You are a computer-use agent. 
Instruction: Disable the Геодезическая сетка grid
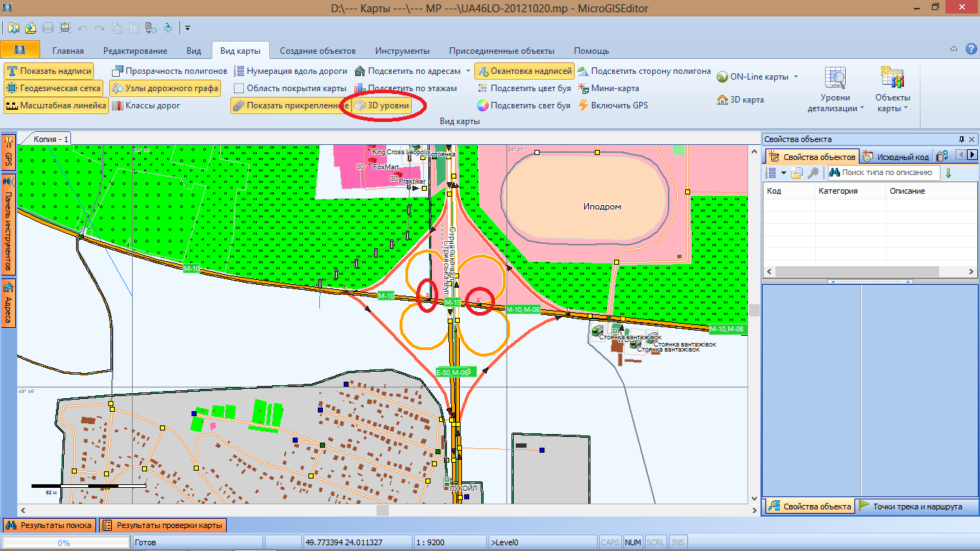[x=53, y=88]
